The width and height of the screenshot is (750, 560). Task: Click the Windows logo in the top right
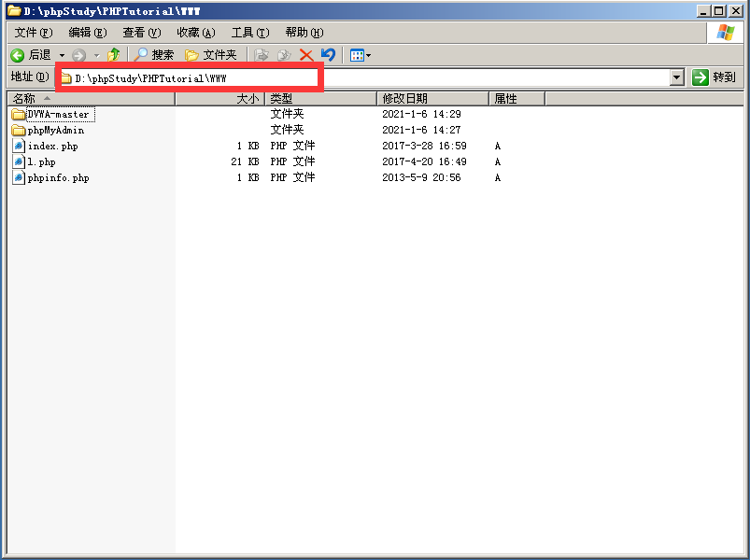click(x=724, y=34)
